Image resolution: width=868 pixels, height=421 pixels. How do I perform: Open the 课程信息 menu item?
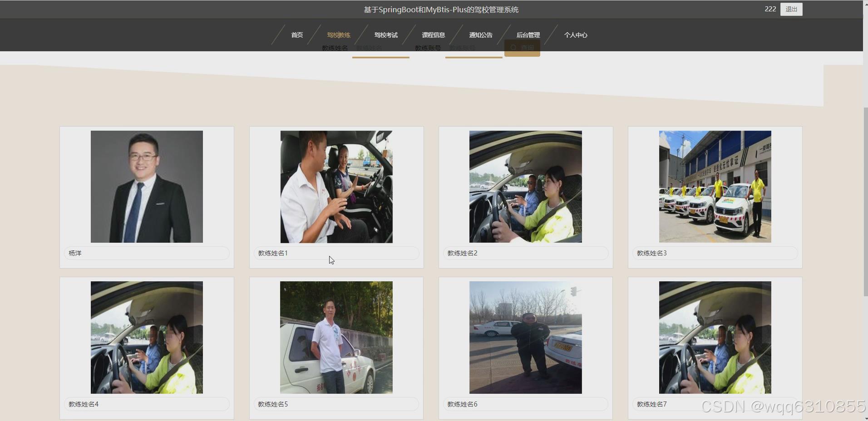click(434, 35)
